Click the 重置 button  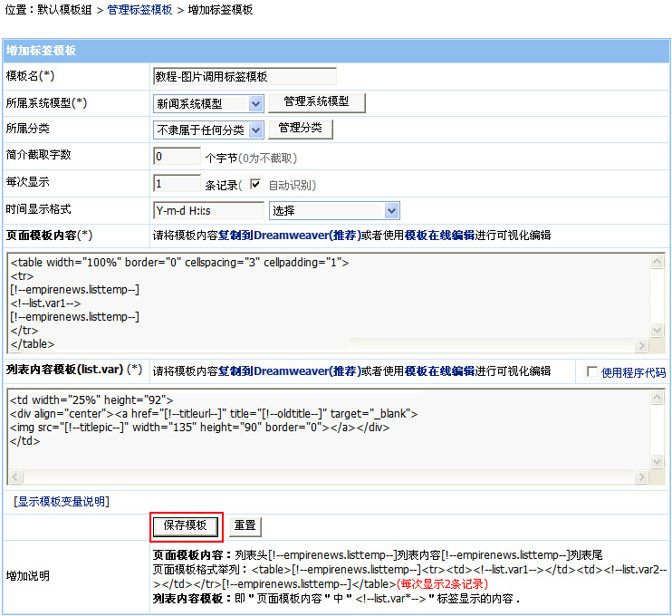point(245,525)
